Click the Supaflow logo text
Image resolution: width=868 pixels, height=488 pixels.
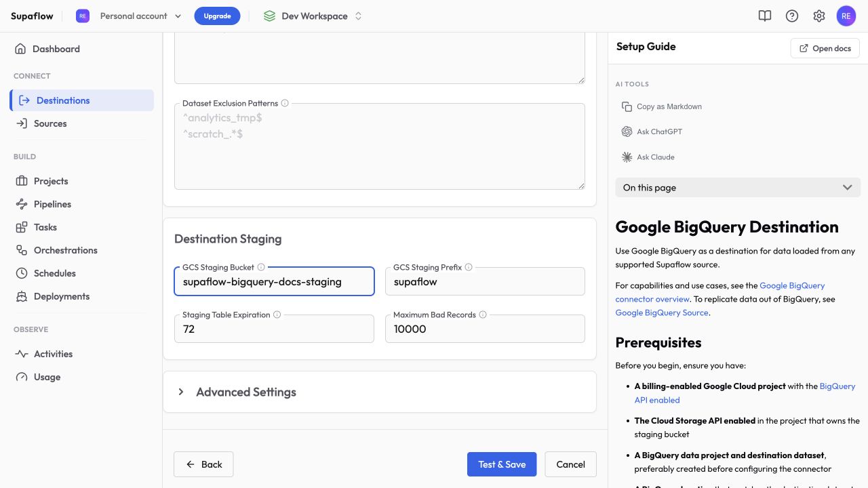pos(32,16)
